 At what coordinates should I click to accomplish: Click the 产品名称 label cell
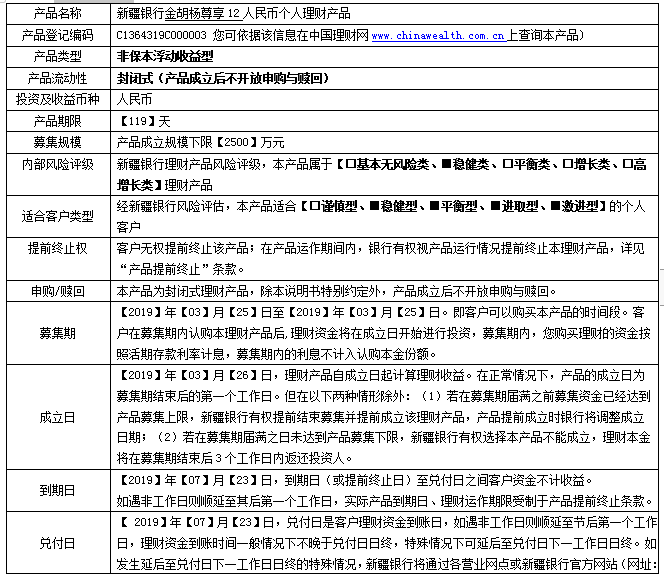click(x=58, y=14)
